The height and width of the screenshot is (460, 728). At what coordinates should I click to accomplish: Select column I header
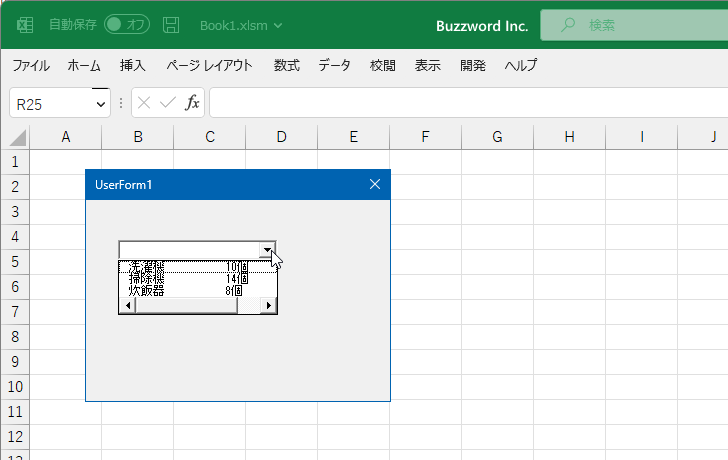tap(641, 137)
